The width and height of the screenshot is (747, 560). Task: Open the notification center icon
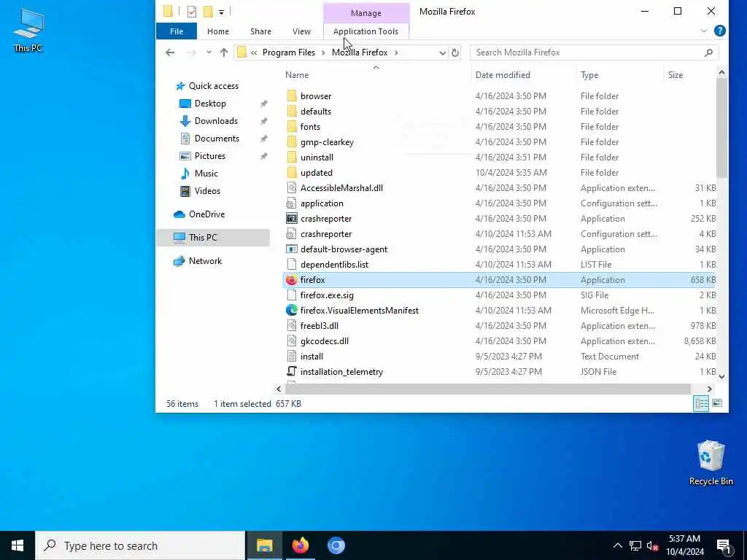(x=724, y=545)
